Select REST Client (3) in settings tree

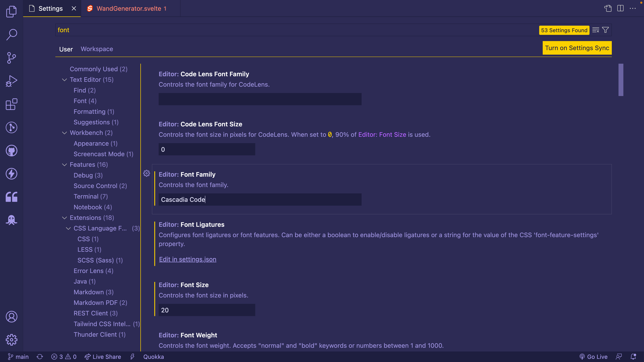pyautogui.click(x=95, y=313)
